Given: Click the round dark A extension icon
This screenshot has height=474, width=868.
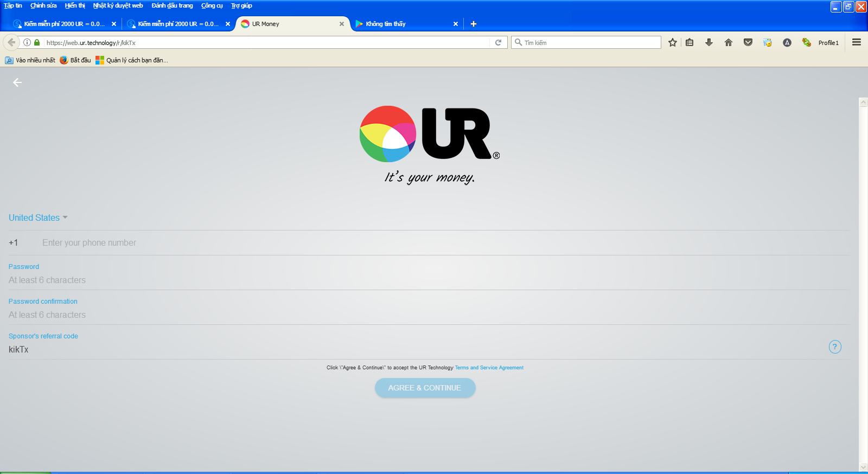Looking at the screenshot, I should pyautogui.click(x=787, y=42).
